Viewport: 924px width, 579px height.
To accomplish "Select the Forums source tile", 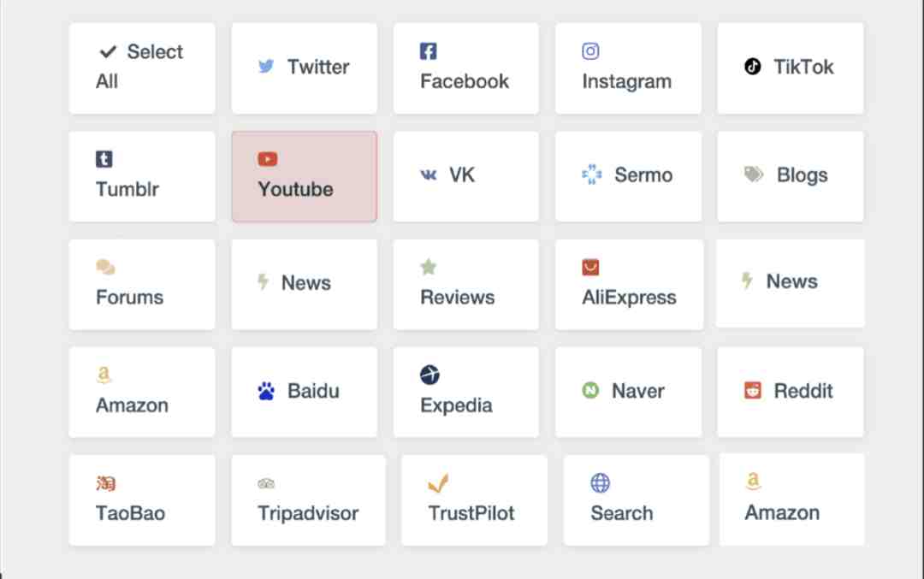I will (142, 285).
